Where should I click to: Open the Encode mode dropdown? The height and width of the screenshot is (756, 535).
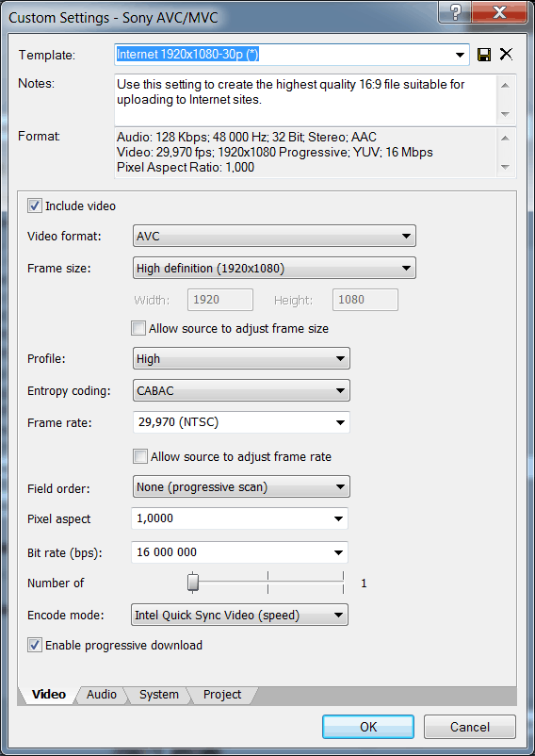239,616
